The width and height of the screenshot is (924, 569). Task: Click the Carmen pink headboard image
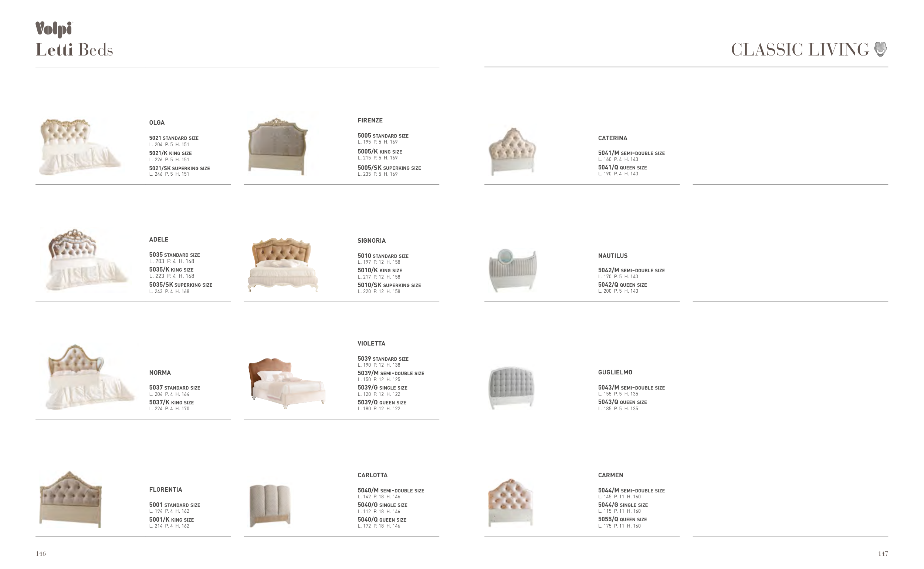[511, 502]
